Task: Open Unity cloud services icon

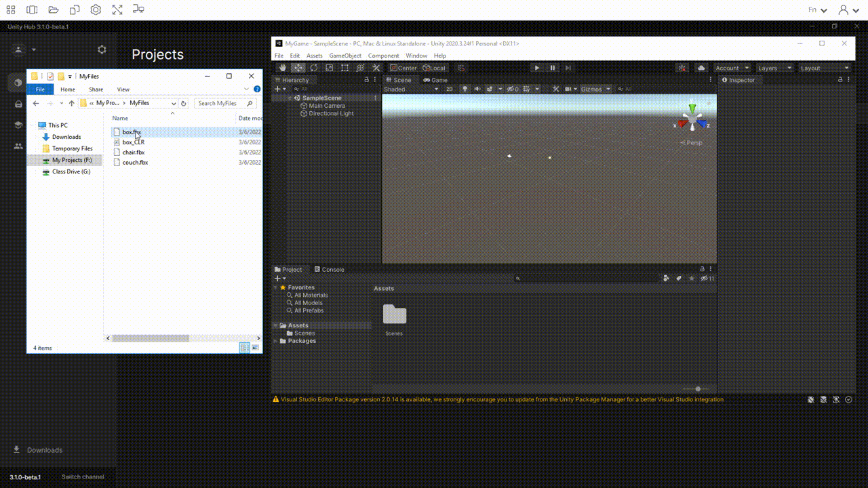Action: 701,68
